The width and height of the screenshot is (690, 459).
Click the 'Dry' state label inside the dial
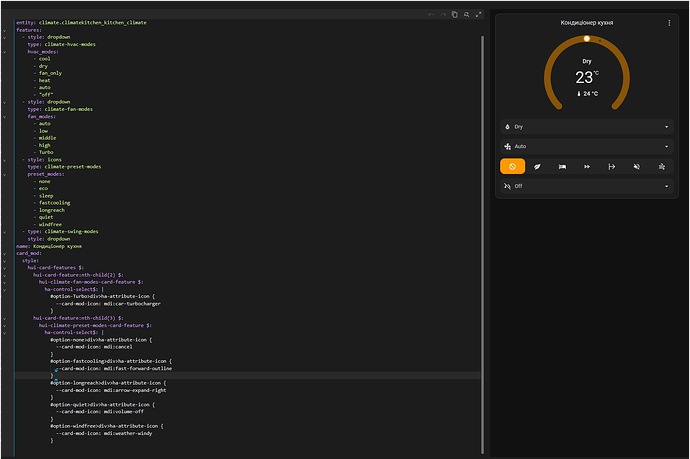point(587,61)
